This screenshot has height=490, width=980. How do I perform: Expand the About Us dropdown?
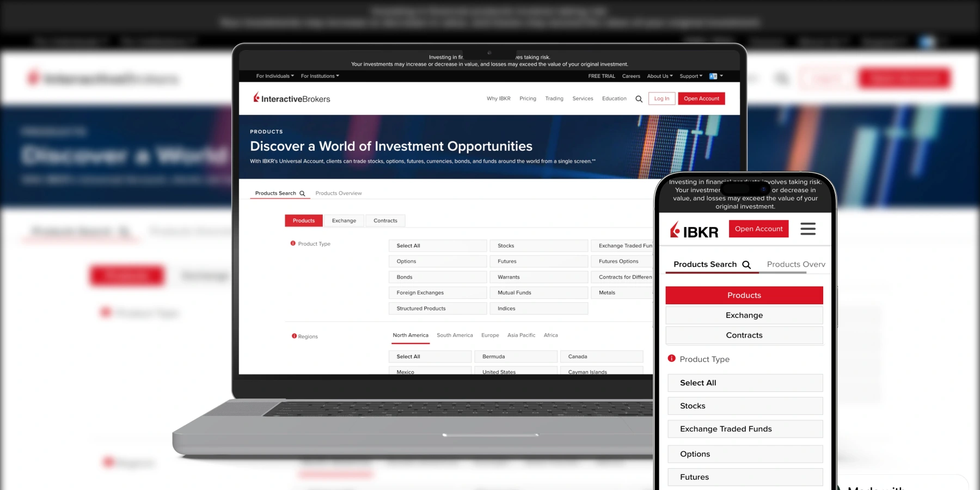pos(659,76)
